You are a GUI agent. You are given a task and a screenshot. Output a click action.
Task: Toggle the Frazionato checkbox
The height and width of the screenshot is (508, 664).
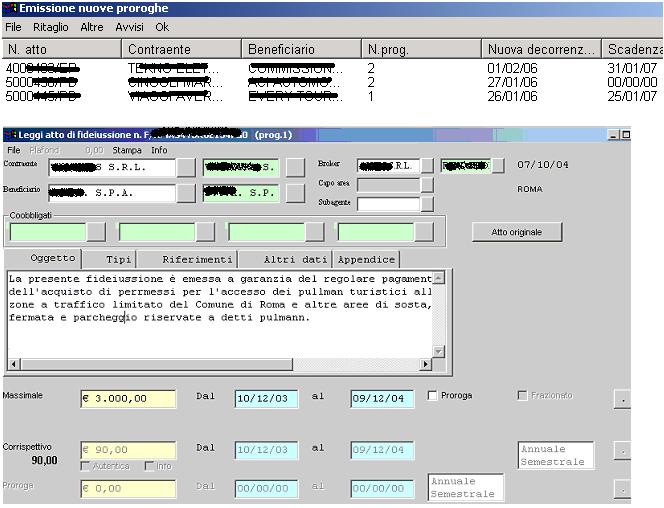click(523, 395)
